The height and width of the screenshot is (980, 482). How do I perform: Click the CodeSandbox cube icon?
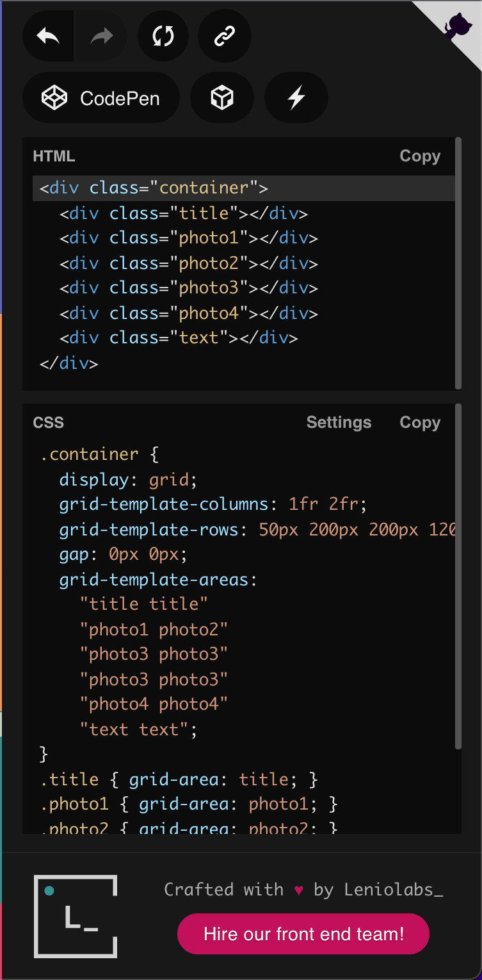(x=222, y=98)
